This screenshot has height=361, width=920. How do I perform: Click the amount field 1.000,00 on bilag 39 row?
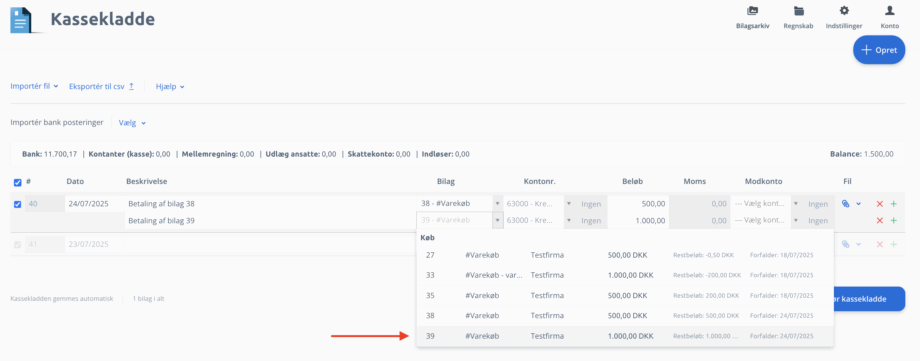pyautogui.click(x=638, y=221)
